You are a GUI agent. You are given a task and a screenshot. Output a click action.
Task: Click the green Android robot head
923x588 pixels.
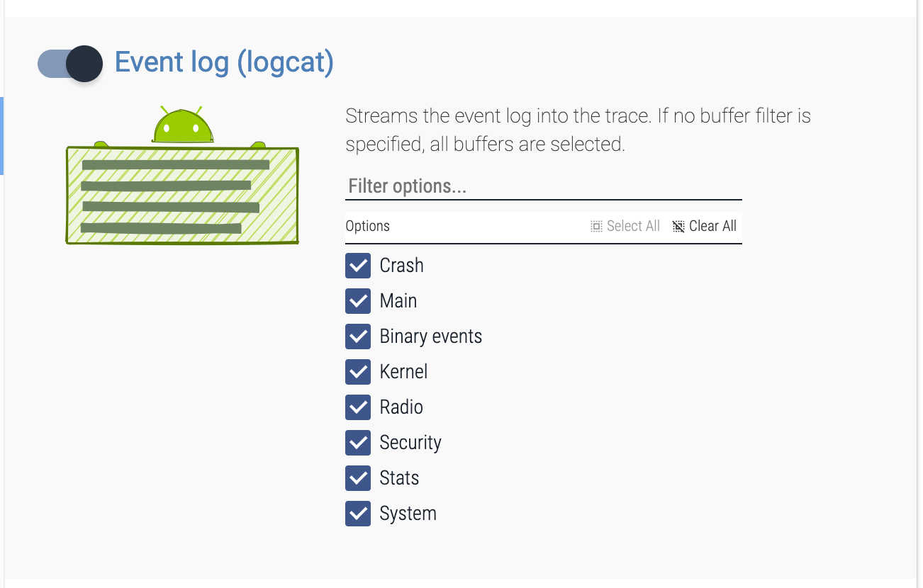[x=183, y=126]
